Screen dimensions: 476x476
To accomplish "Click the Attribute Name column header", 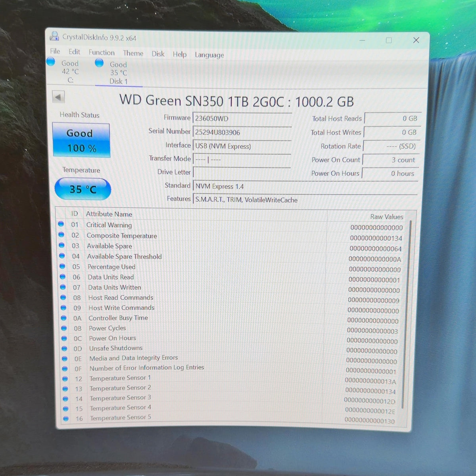I will tap(109, 214).
